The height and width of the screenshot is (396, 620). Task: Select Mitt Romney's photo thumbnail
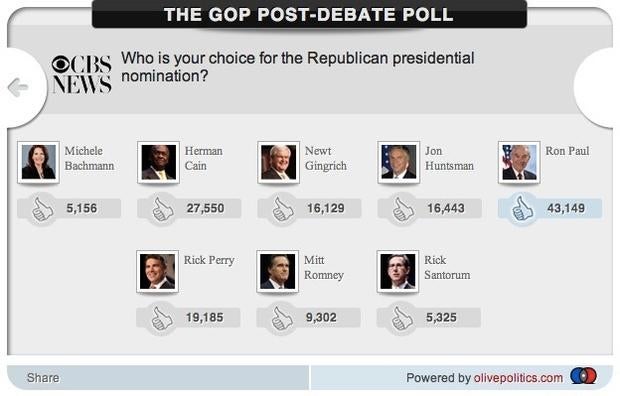point(278,272)
